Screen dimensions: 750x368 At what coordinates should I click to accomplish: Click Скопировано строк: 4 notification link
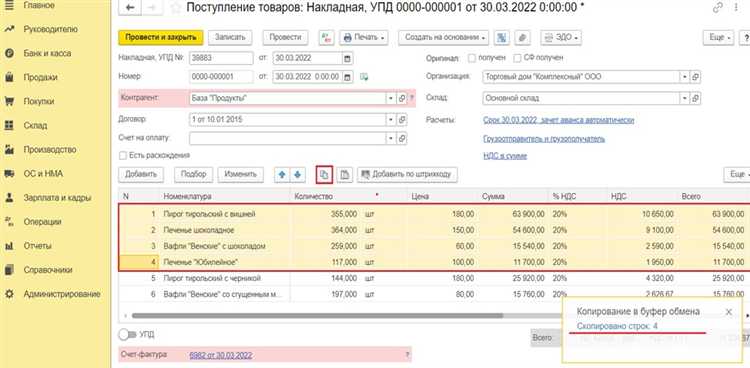(x=618, y=326)
